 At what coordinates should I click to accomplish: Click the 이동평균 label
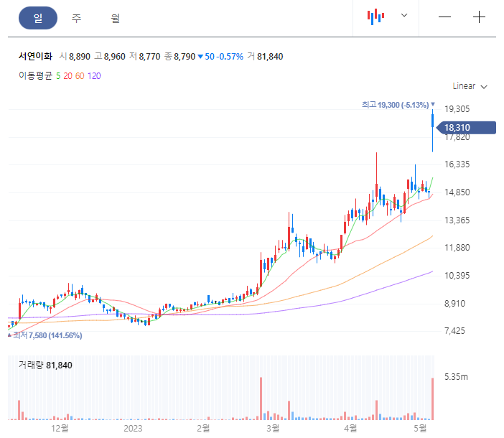35,76
